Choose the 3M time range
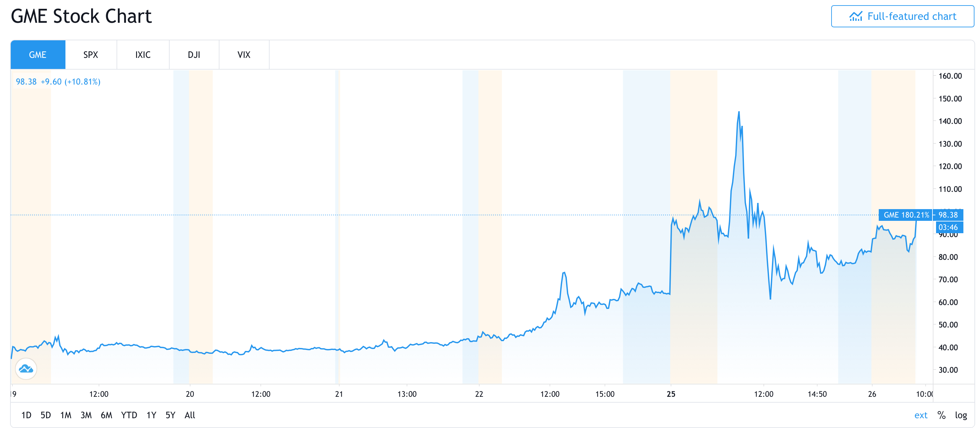Screen dimensions: 980x428 point(86,415)
